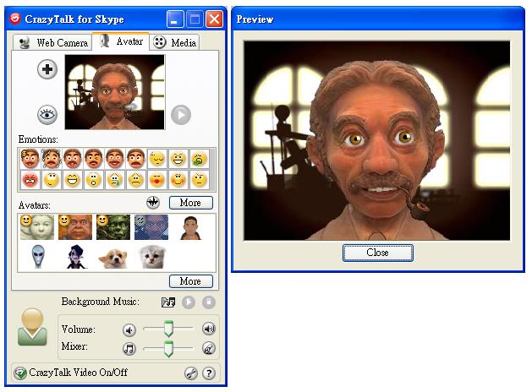532x392 pixels.
Task: Select the gray alien avatar
Action: (x=38, y=257)
